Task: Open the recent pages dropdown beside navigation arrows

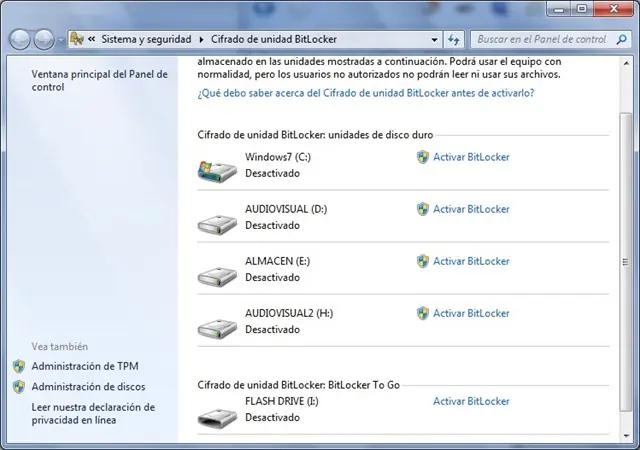Action: click(61, 40)
